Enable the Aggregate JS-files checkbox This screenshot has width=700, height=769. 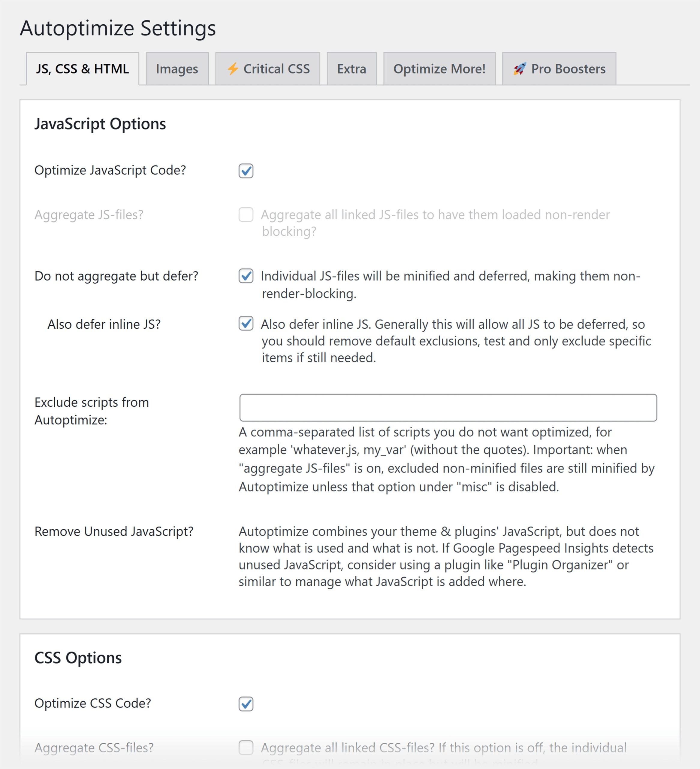pos(246,215)
